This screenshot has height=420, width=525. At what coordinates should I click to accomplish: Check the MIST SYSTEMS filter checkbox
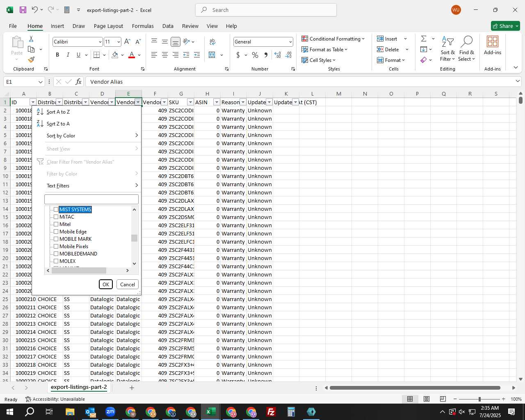tap(56, 210)
